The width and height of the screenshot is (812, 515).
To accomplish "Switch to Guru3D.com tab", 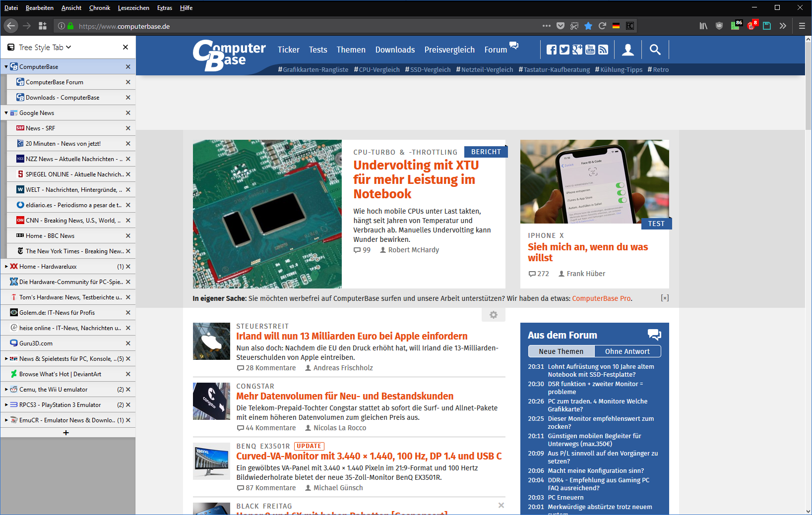I will click(68, 343).
